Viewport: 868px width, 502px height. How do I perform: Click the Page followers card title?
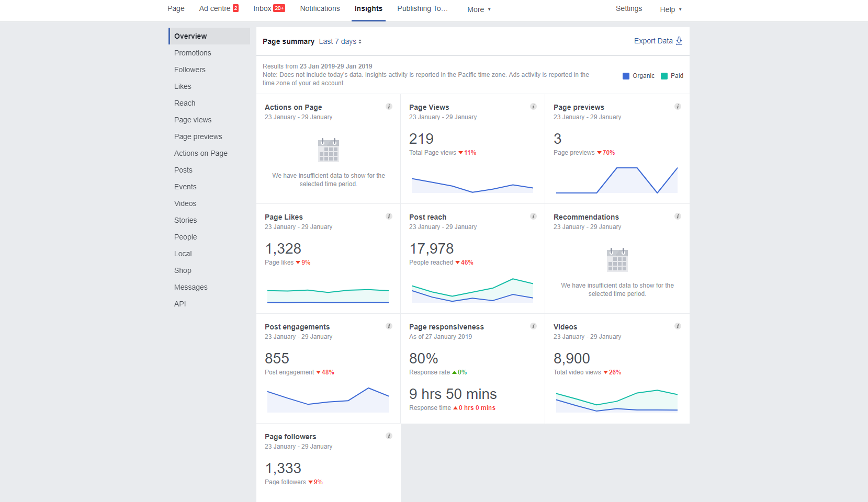click(290, 437)
